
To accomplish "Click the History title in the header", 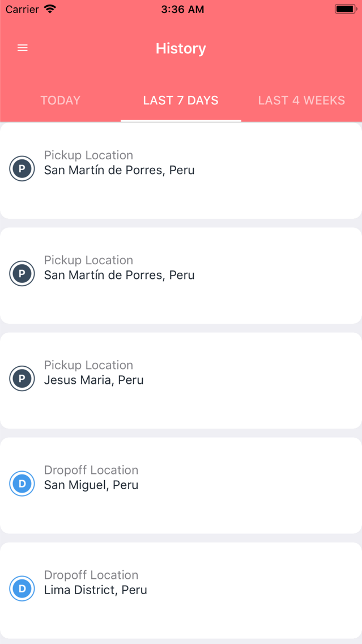I will coord(181,48).
